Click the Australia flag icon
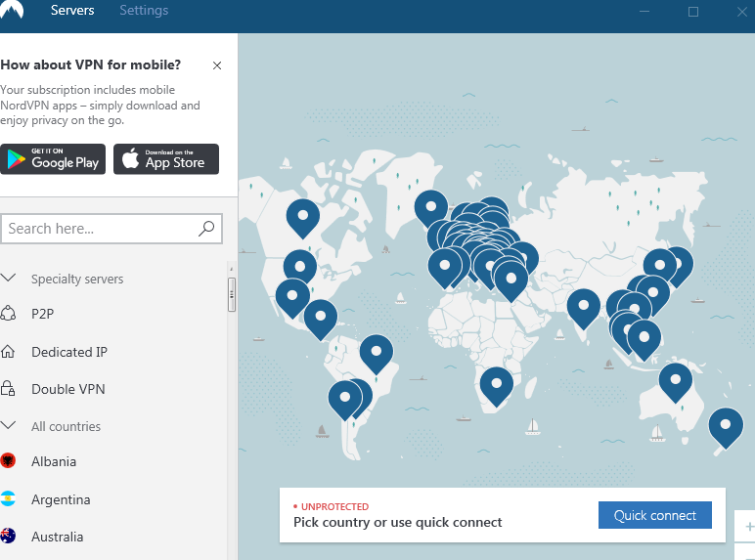Viewport: 755px width, 560px height. point(8,536)
